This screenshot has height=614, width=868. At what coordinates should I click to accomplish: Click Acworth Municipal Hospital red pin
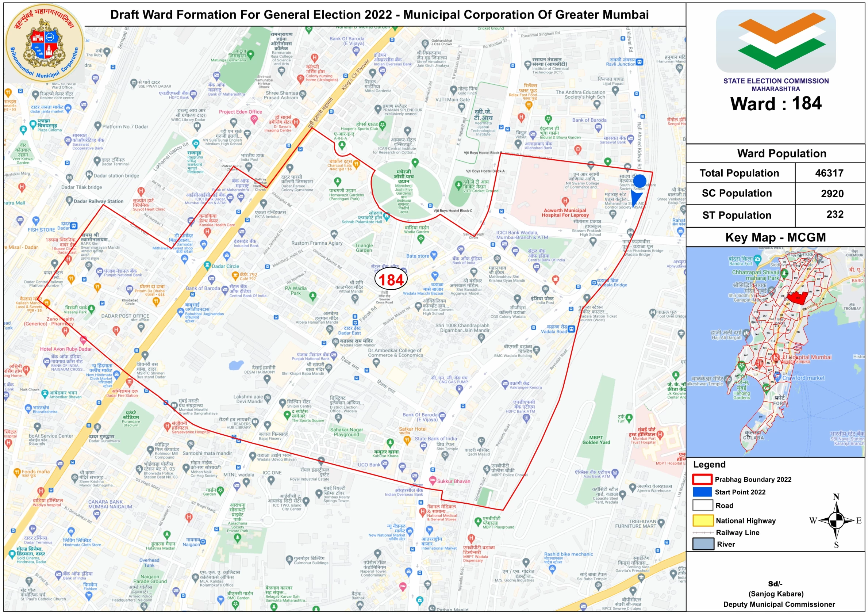pos(565,201)
